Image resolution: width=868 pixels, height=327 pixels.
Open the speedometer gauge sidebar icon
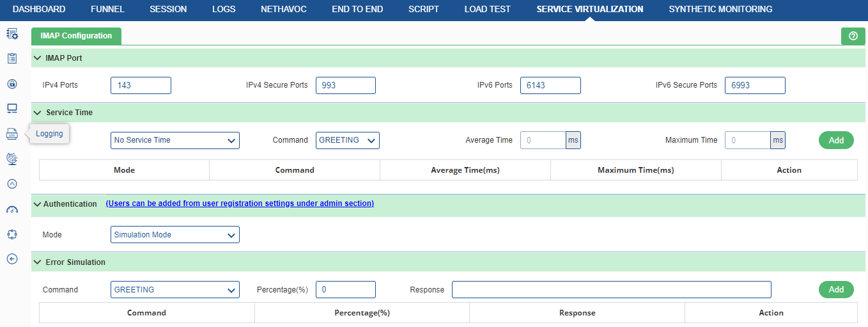[12, 209]
